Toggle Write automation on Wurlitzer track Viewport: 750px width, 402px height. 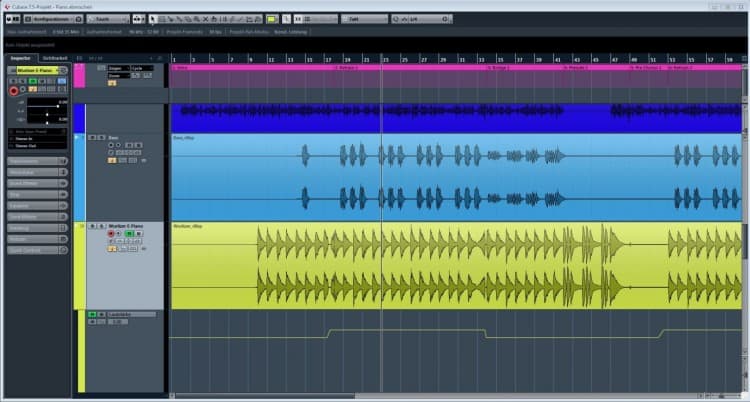138,234
